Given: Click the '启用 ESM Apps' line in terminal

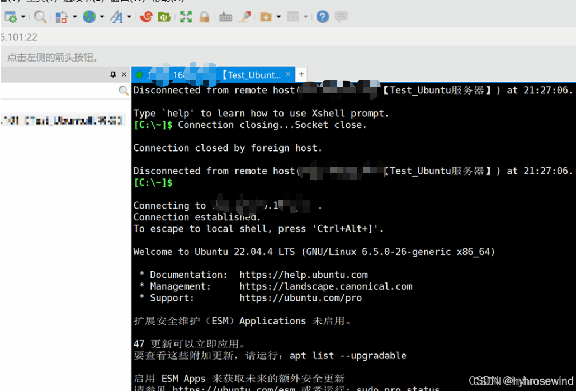Looking at the screenshot, I should pyautogui.click(x=239, y=379).
